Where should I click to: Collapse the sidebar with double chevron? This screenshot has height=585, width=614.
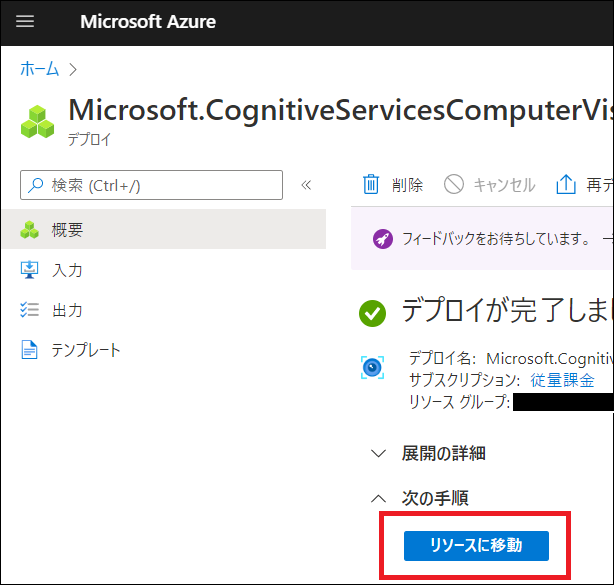(306, 185)
